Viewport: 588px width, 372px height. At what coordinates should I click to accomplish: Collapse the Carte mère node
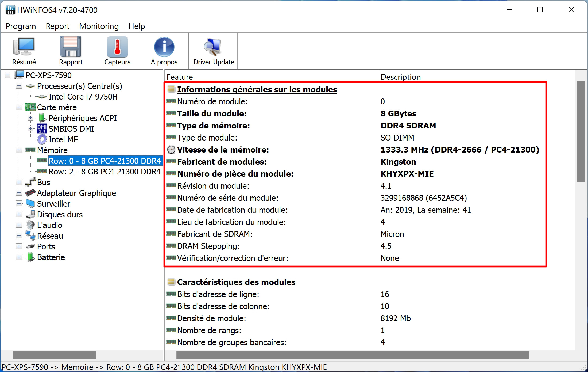pyautogui.click(x=19, y=107)
